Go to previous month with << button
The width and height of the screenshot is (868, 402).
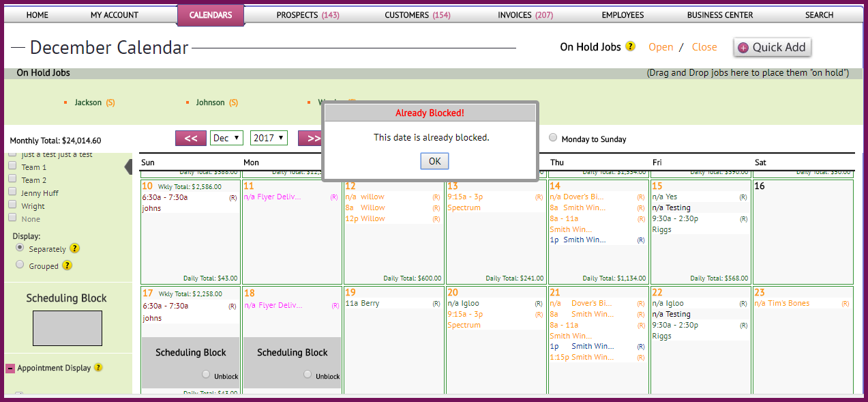(191, 139)
